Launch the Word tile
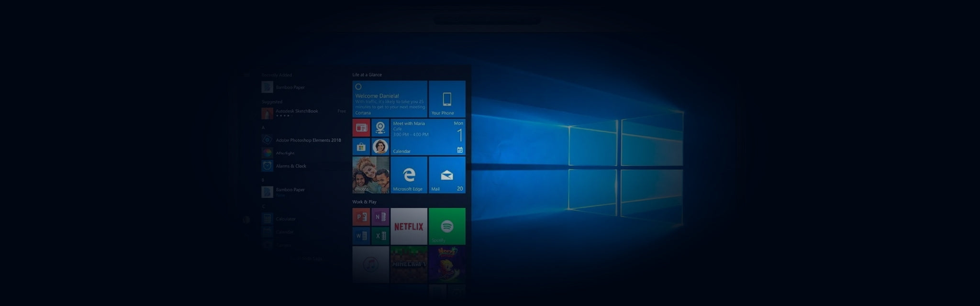 coord(361,236)
